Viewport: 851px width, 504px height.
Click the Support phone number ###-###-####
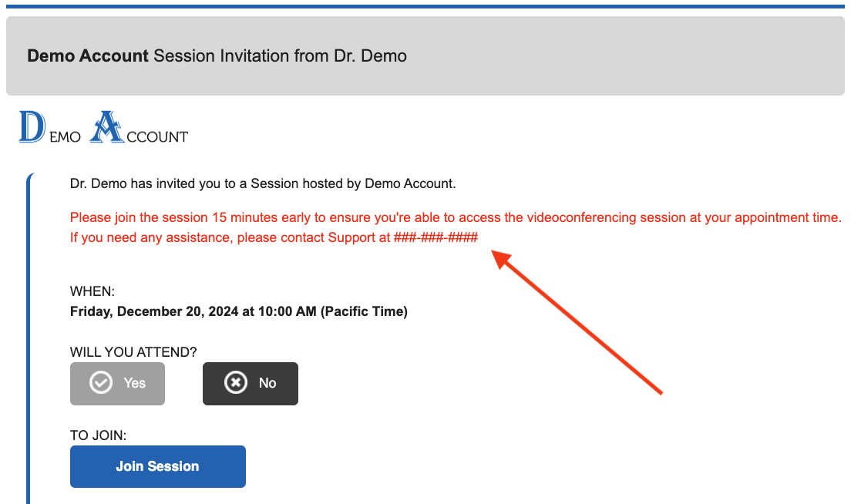point(436,237)
